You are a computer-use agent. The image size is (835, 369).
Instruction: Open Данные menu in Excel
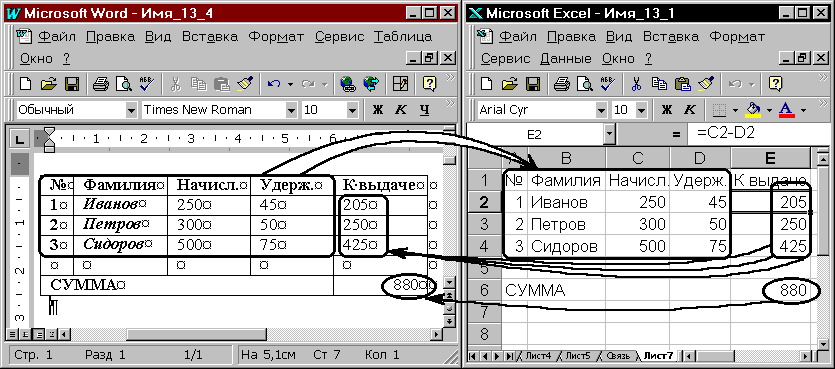point(566,58)
